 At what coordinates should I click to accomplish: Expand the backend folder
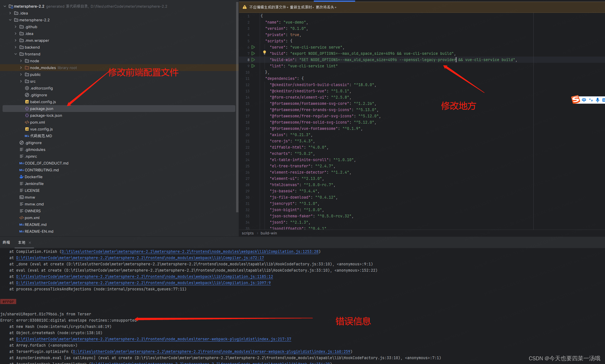click(16, 47)
